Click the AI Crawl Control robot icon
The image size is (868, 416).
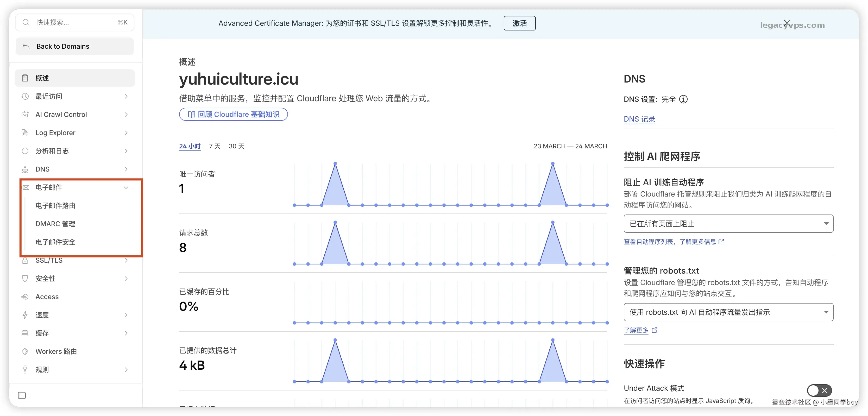(25, 115)
